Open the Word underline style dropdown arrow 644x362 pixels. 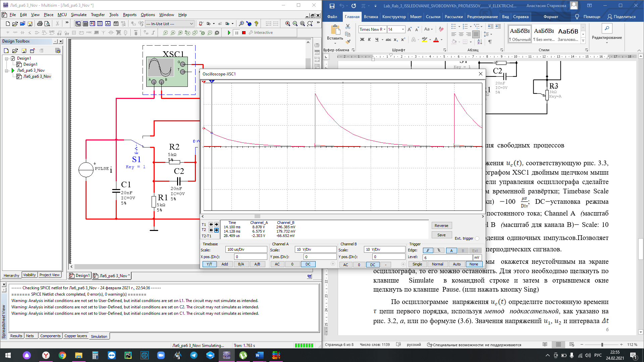pos(382,40)
